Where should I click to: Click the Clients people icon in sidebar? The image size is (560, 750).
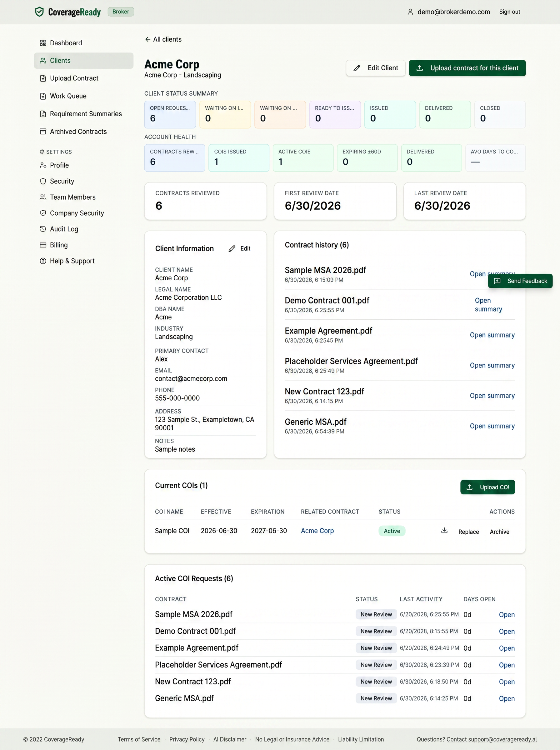click(x=43, y=61)
